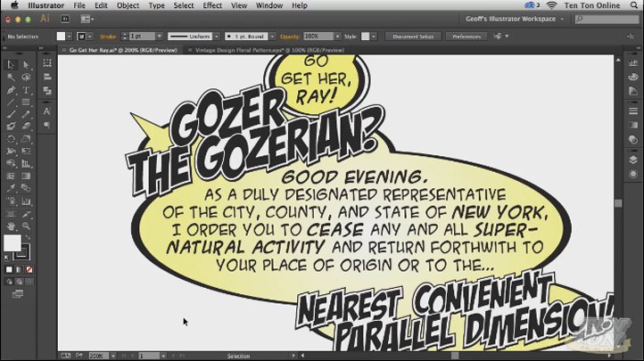The width and height of the screenshot is (644, 361).
Task: Select the Pen tool
Action: pos(11,90)
